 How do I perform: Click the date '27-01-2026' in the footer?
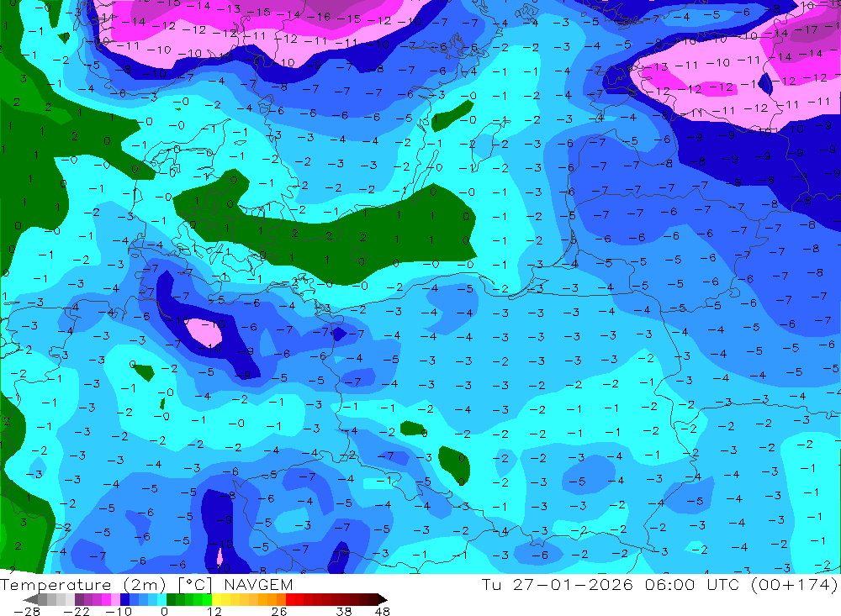click(x=573, y=584)
